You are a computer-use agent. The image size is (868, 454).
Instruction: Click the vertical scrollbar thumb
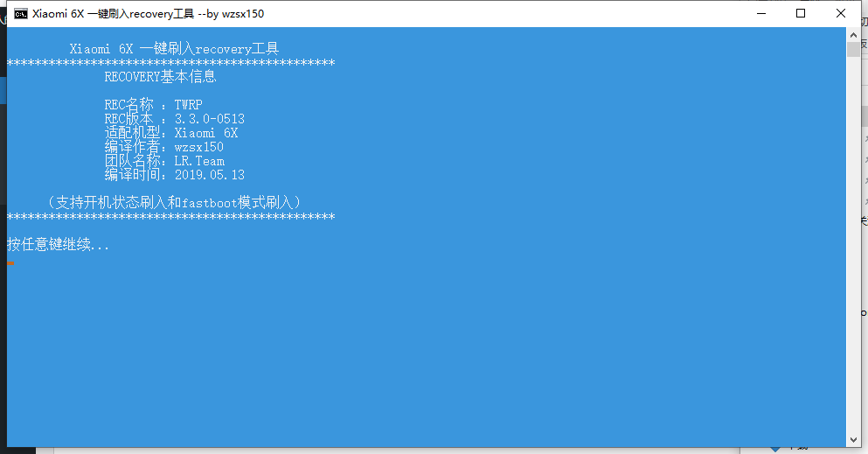point(853,49)
